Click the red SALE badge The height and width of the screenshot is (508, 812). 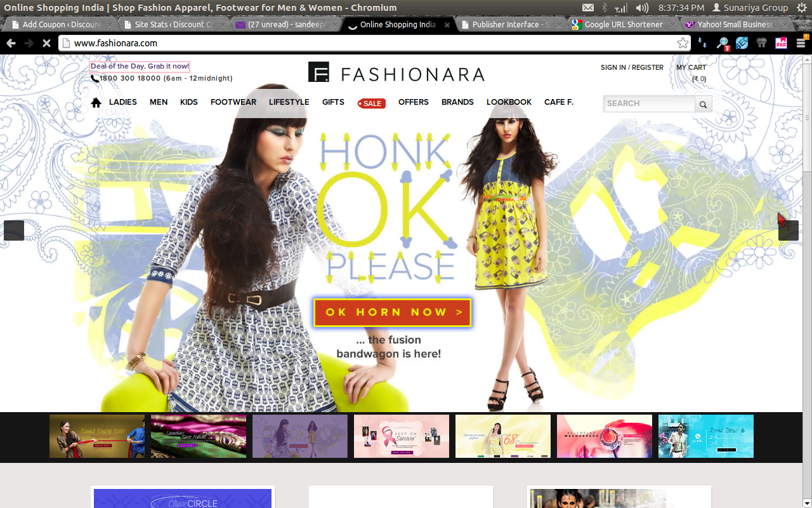tap(372, 104)
